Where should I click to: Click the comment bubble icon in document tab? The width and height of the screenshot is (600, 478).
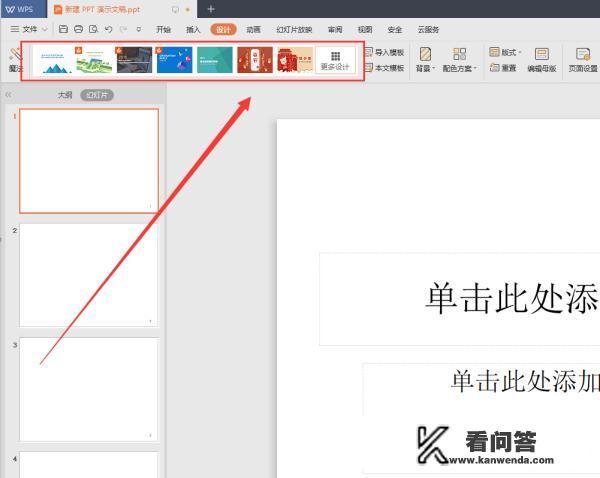click(175, 10)
